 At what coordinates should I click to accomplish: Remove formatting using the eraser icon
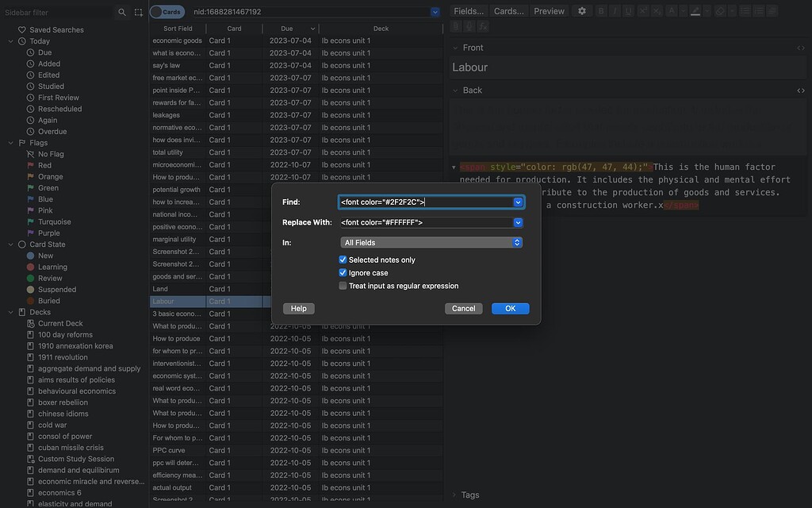tap(720, 10)
